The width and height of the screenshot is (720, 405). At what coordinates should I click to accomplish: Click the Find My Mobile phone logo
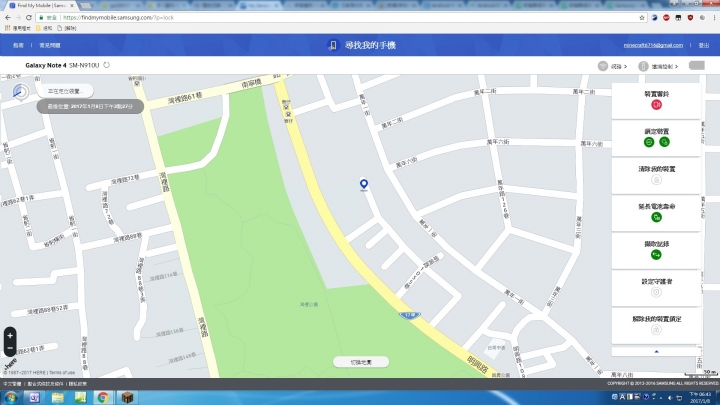coord(333,45)
